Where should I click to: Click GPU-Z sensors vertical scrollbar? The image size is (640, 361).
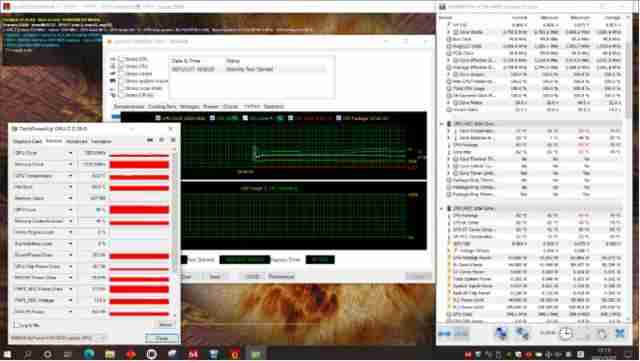(175, 233)
